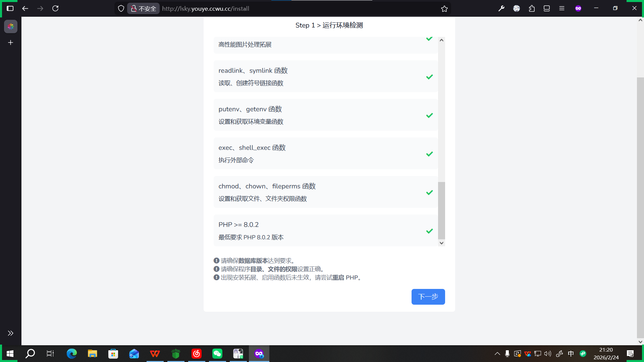Open the extensions puzzle icon
Screen dimensions: 644x362
point(532,8)
